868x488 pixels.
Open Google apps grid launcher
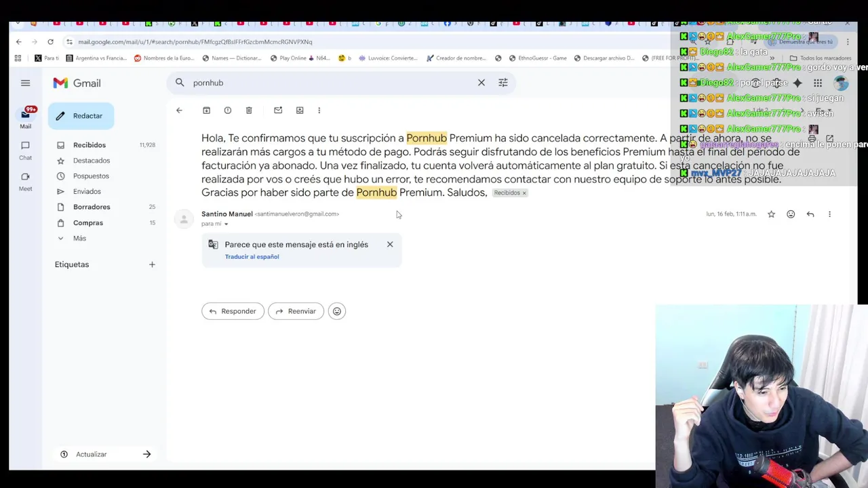pos(818,83)
